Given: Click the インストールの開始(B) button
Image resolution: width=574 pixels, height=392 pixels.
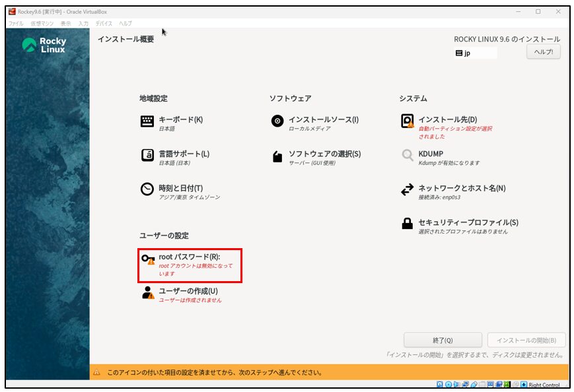Looking at the screenshot, I should point(526,341).
